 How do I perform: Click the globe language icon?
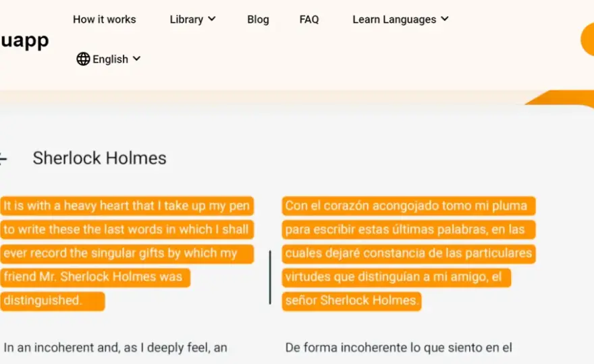coord(83,59)
